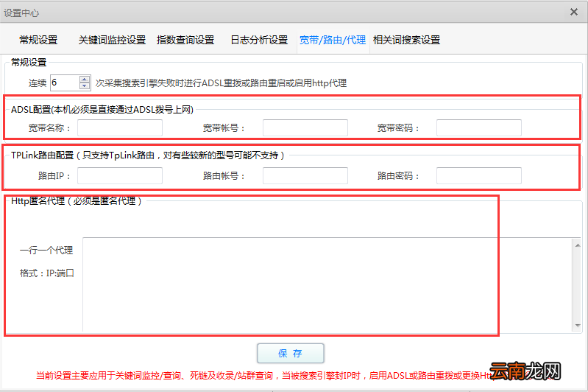Click the TPLink路由配置 group title
The height and width of the screenshot is (392, 588).
(x=148, y=155)
